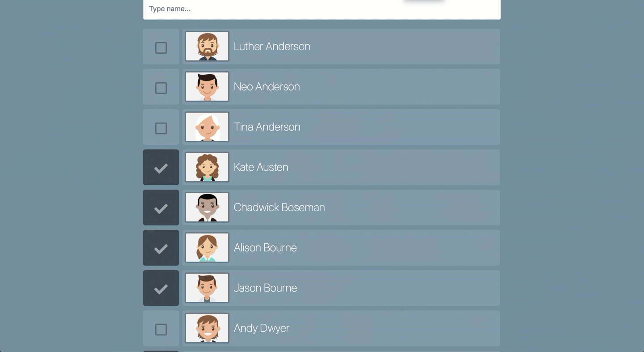Check the box for Luther Anderson
This screenshot has width=644, height=352.
161,48
